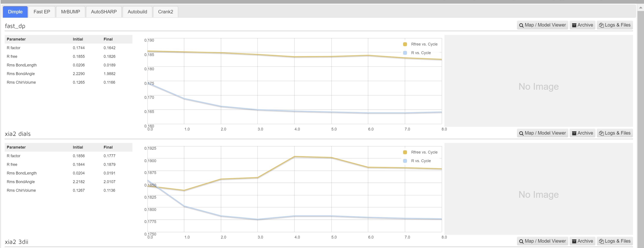Click Archive button in fast_dp row

(x=582, y=25)
